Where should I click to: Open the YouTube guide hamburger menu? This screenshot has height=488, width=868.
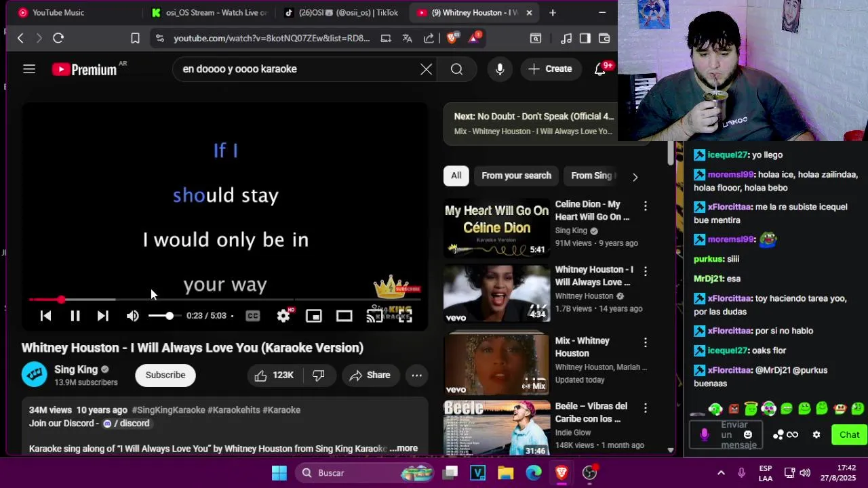click(x=29, y=69)
